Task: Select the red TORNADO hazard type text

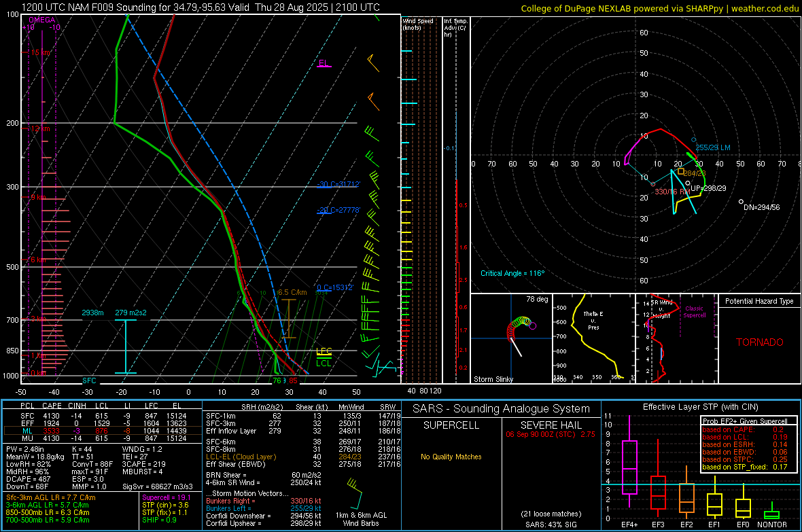Action: 760,342
